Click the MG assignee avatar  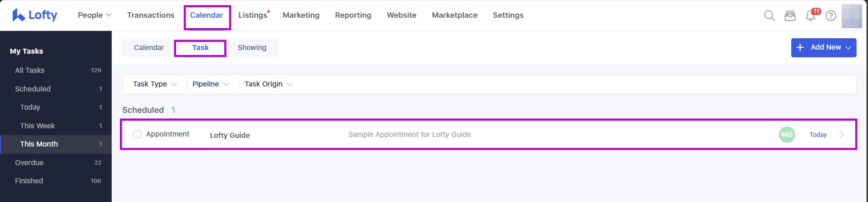tap(787, 135)
